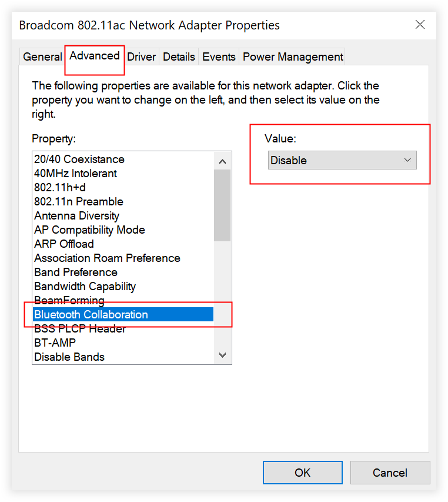
Task: Pick the Band Preference property
Action: click(123, 272)
